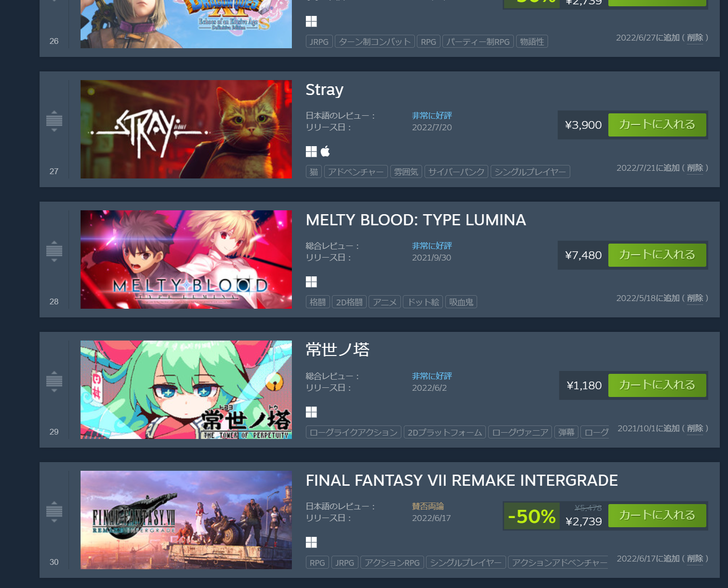Open the MELTY BLOOD cover thumbnail
Image resolution: width=728 pixels, height=588 pixels.
click(186, 260)
